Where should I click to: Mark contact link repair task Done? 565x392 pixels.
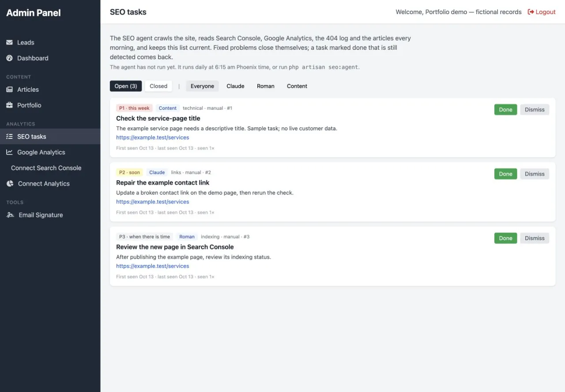click(505, 174)
